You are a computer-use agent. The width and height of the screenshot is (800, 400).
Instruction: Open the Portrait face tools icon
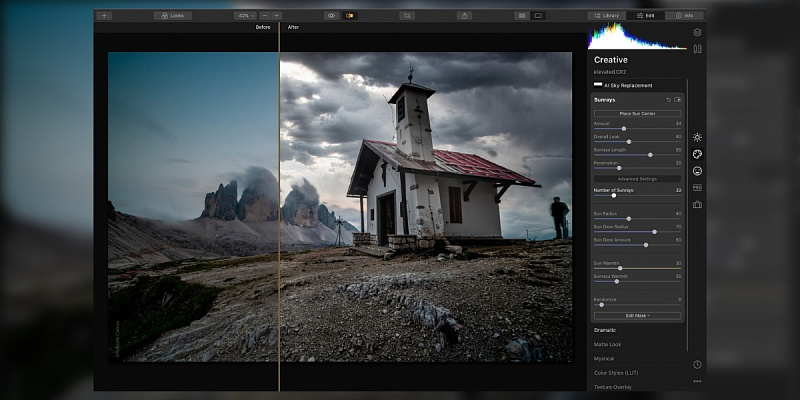tap(697, 171)
